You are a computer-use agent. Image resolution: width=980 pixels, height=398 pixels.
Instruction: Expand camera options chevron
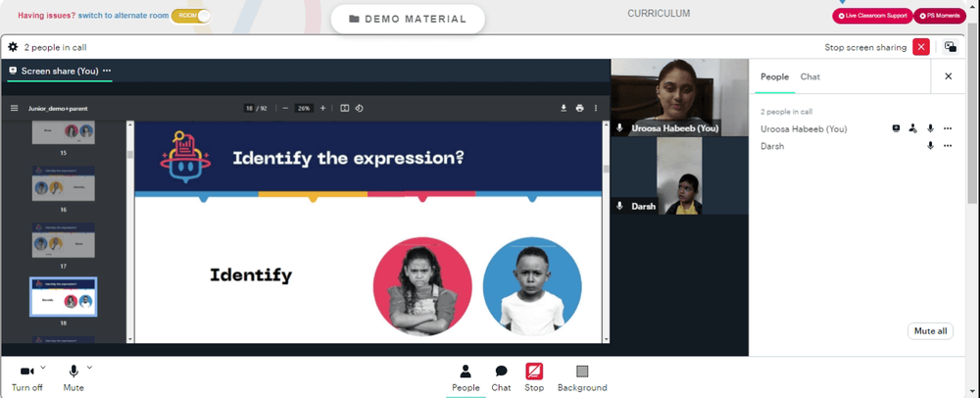(43, 368)
